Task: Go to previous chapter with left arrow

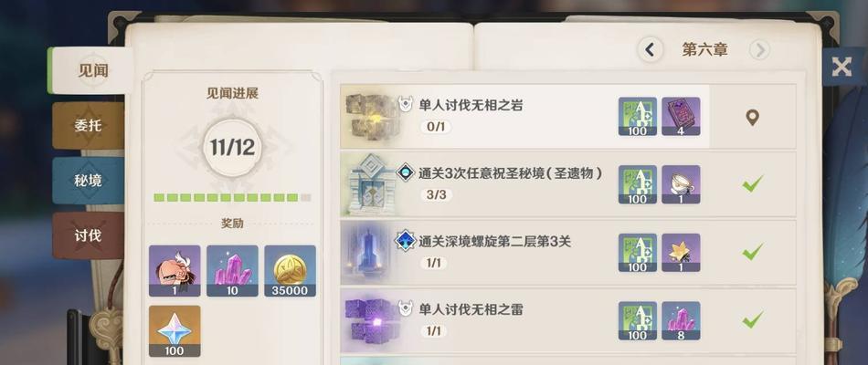Action: point(650,50)
